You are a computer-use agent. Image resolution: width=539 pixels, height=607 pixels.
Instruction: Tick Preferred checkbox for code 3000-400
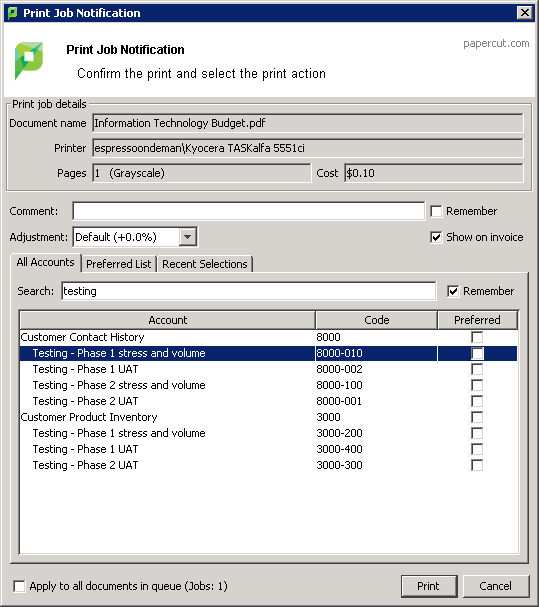(x=477, y=449)
